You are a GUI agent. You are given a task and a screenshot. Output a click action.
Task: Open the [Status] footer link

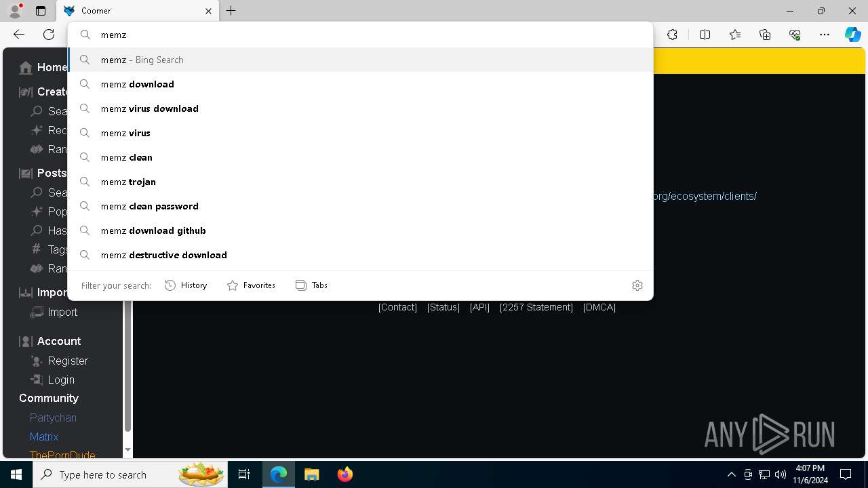(x=443, y=307)
